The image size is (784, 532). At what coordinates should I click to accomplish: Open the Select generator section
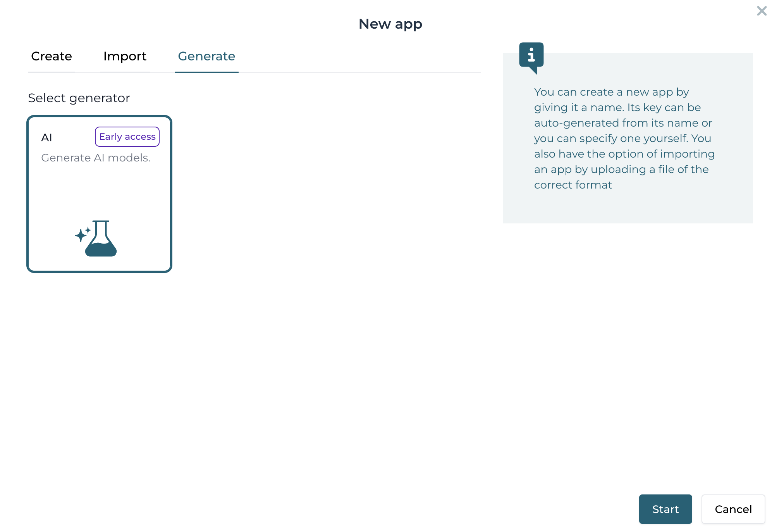pos(78,98)
